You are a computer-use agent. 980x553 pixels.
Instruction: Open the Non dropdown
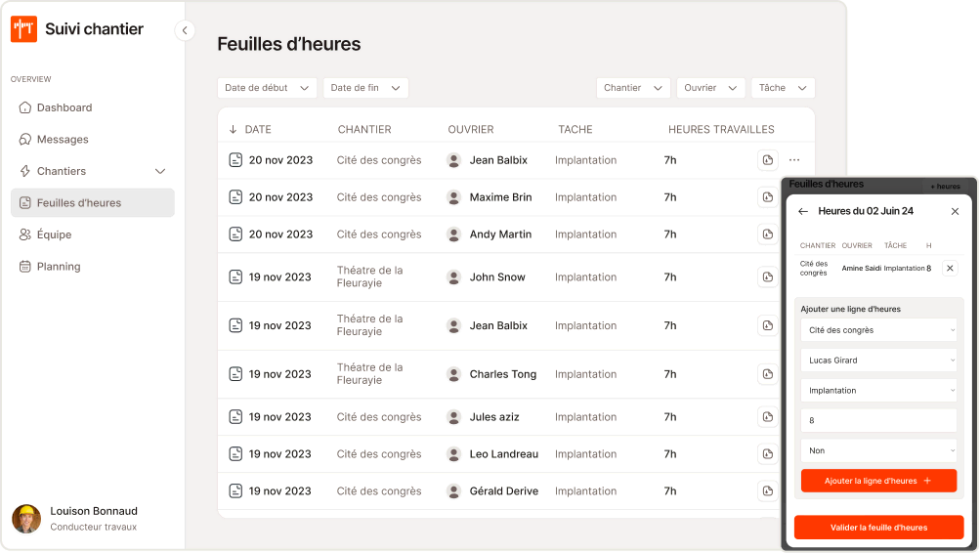pyautogui.click(x=878, y=450)
